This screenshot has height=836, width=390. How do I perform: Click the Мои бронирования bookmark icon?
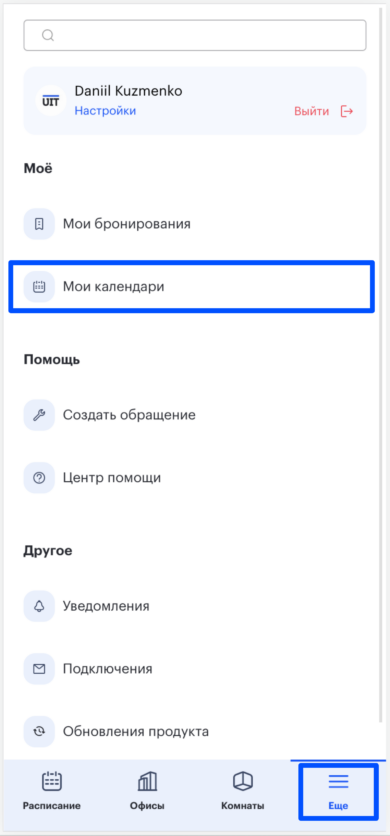(x=39, y=224)
